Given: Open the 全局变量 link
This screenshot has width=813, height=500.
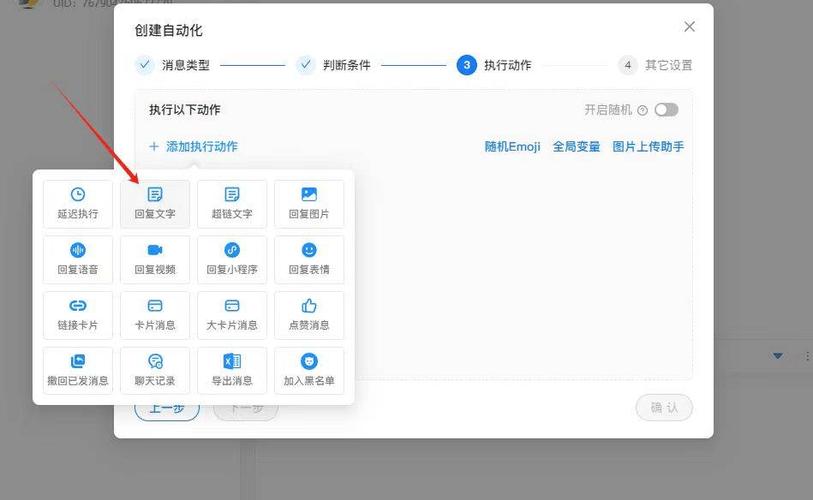Looking at the screenshot, I should [576, 147].
